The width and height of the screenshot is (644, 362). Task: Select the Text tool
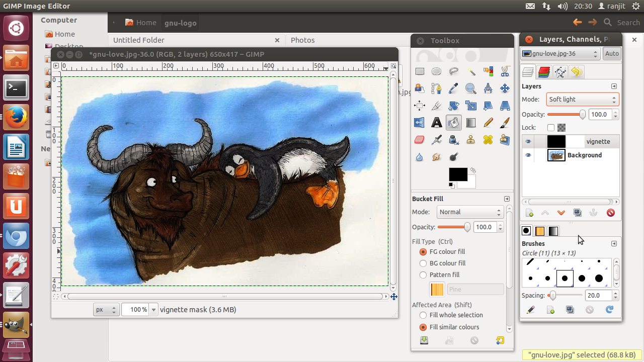coord(437,122)
